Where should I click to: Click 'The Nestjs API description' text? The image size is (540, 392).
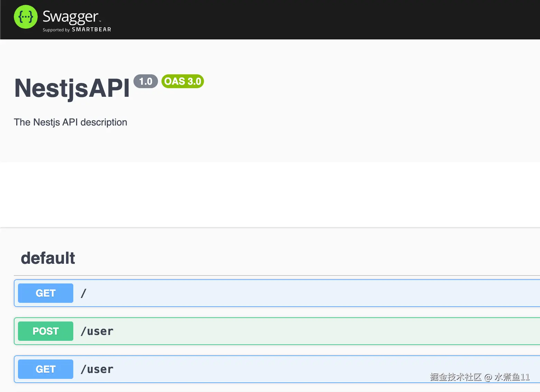pyautogui.click(x=71, y=122)
